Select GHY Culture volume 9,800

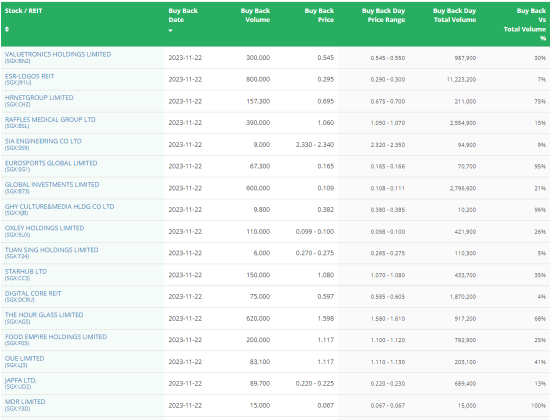click(x=262, y=209)
